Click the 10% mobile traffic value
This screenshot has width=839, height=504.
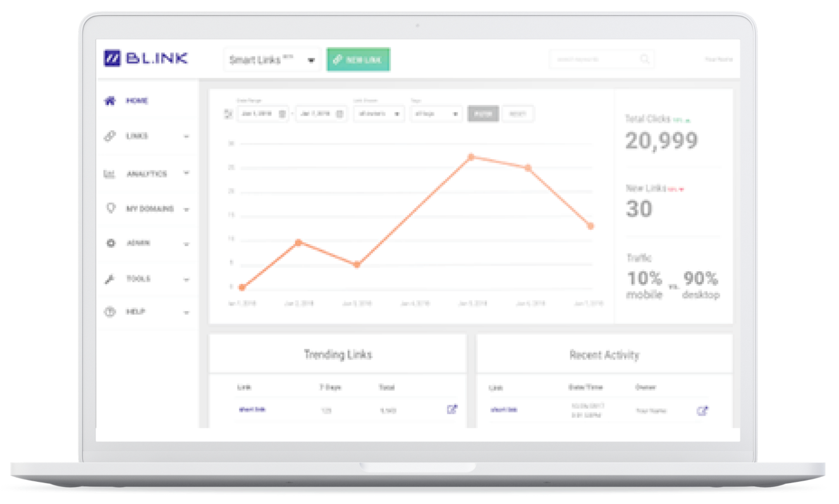644,278
